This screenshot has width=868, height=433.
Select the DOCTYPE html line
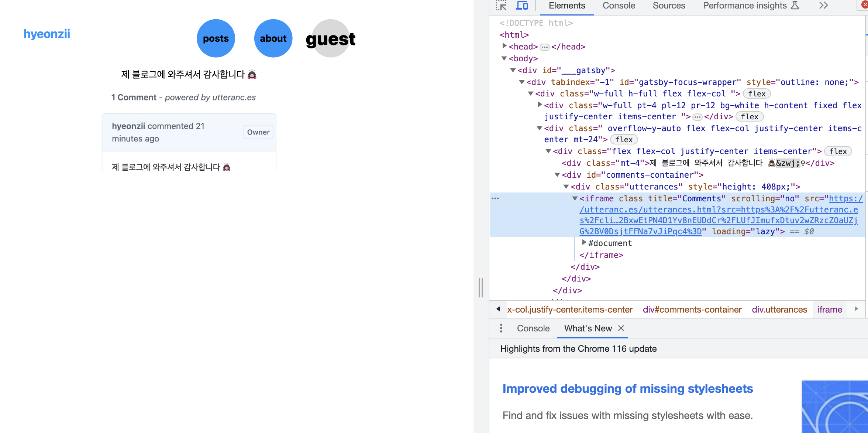tap(536, 23)
